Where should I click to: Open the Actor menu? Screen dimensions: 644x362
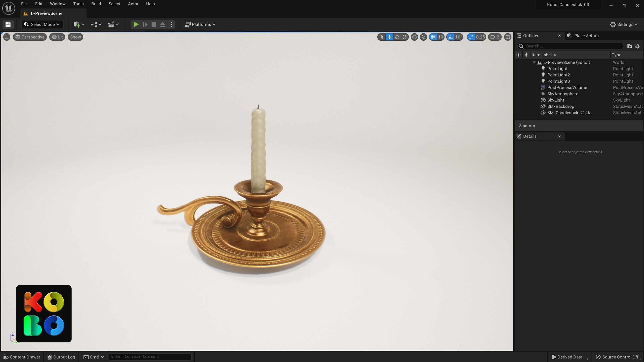point(133,4)
